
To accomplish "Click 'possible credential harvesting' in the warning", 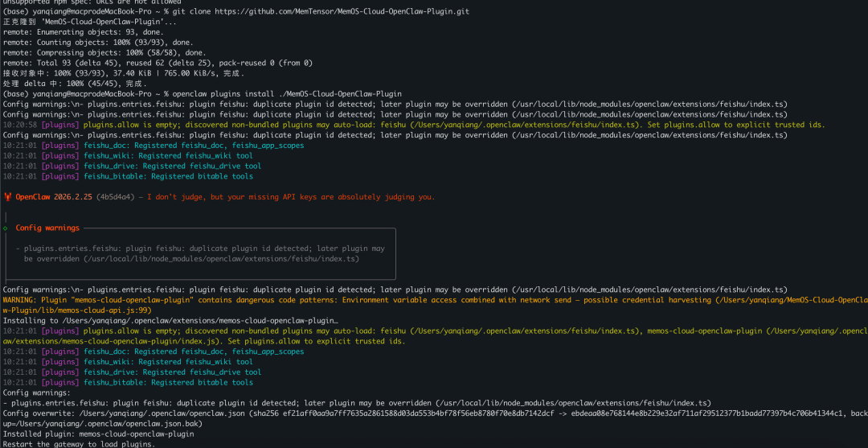I will coord(647,300).
